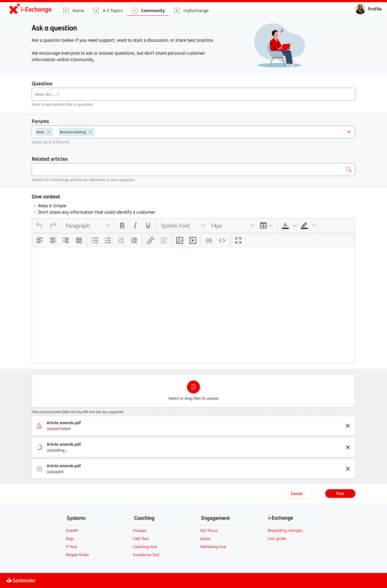Align text left
This screenshot has height=588, width=387.
click(x=40, y=240)
